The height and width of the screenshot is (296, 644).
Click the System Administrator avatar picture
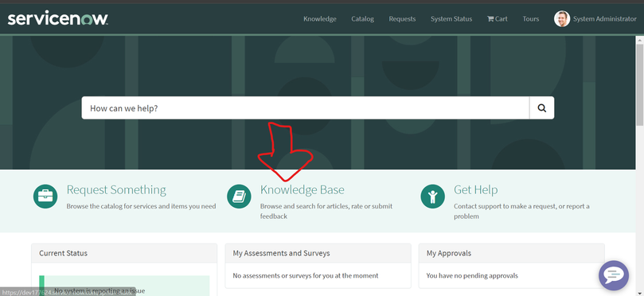tap(561, 19)
